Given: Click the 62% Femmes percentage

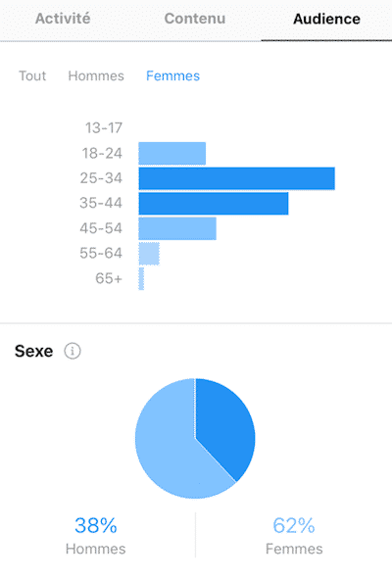Looking at the screenshot, I should [x=294, y=525].
